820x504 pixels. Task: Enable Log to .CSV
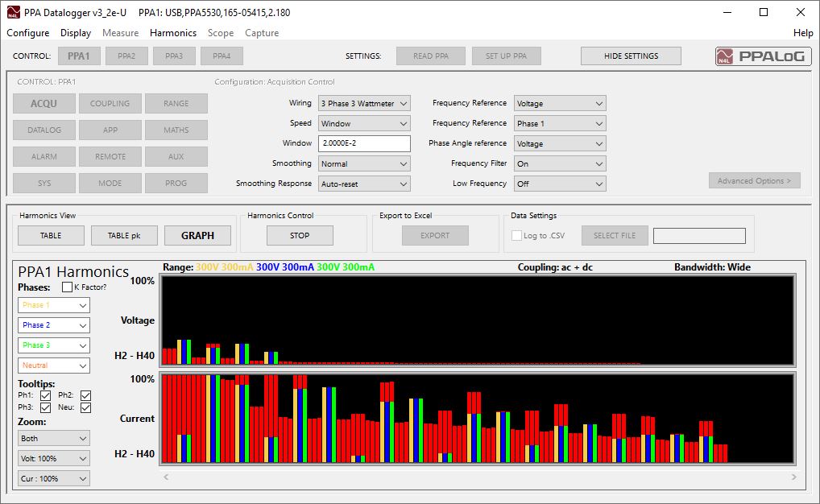516,235
